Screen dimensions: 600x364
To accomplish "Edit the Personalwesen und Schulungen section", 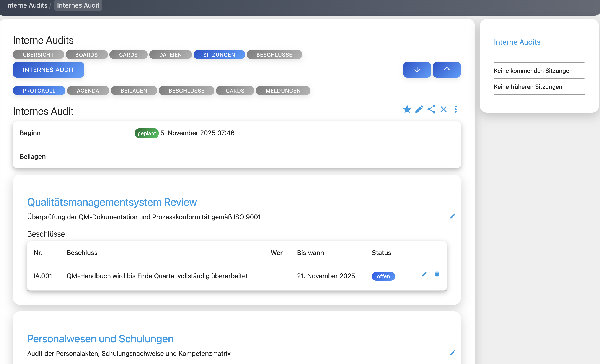I will click(453, 352).
